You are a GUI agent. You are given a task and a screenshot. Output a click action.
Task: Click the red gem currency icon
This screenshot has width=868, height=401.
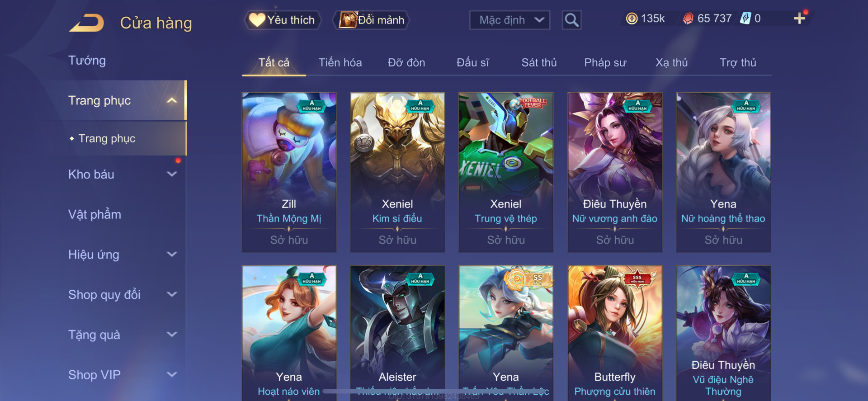coord(688,19)
